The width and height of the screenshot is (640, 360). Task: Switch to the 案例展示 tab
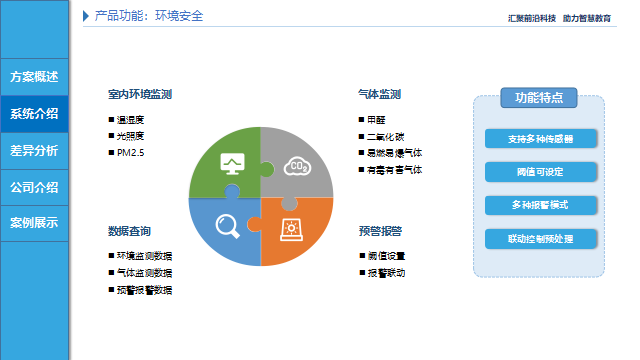coord(34,223)
